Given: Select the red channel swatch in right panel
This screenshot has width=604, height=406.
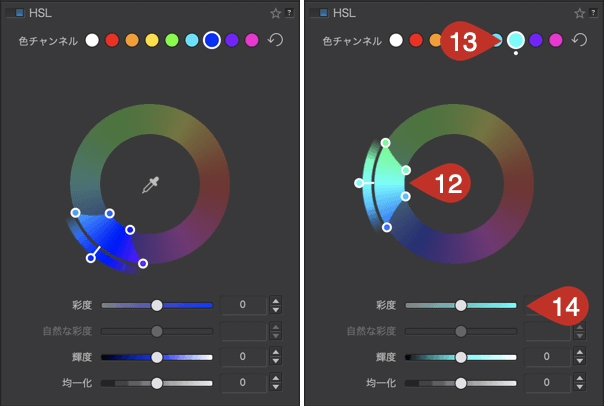Looking at the screenshot, I should 416,40.
